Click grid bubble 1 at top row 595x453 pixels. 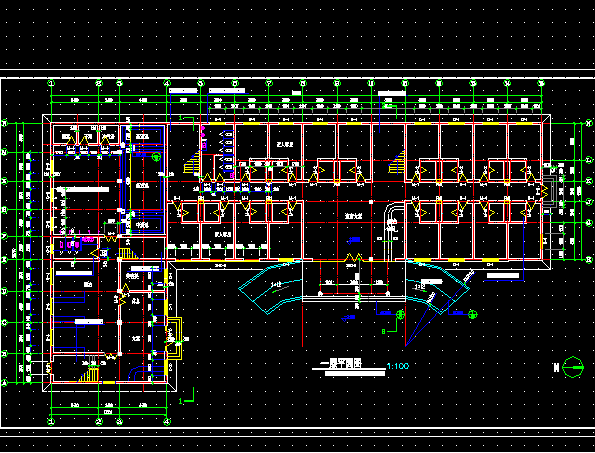[x=51, y=83]
